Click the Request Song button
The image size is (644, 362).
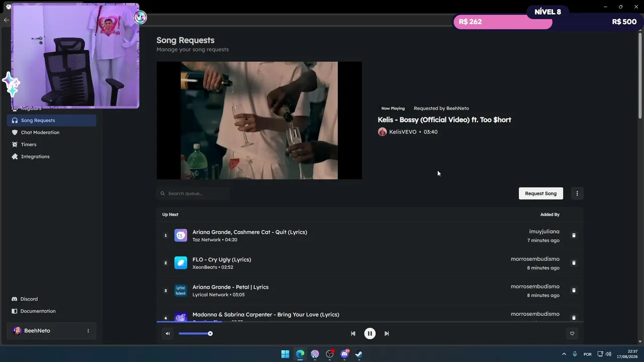(x=541, y=194)
